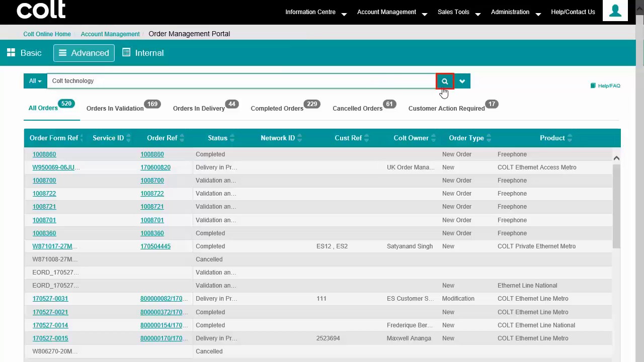Screen dimensions: 644x362
Task: Go to Colt Online Home breadcrumb
Action: tap(47, 34)
